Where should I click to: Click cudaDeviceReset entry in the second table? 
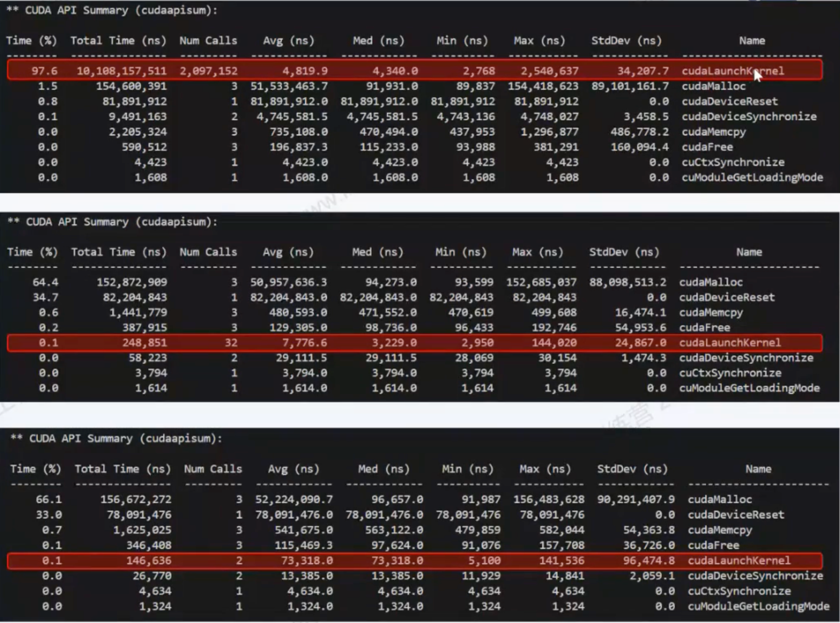pos(727,297)
